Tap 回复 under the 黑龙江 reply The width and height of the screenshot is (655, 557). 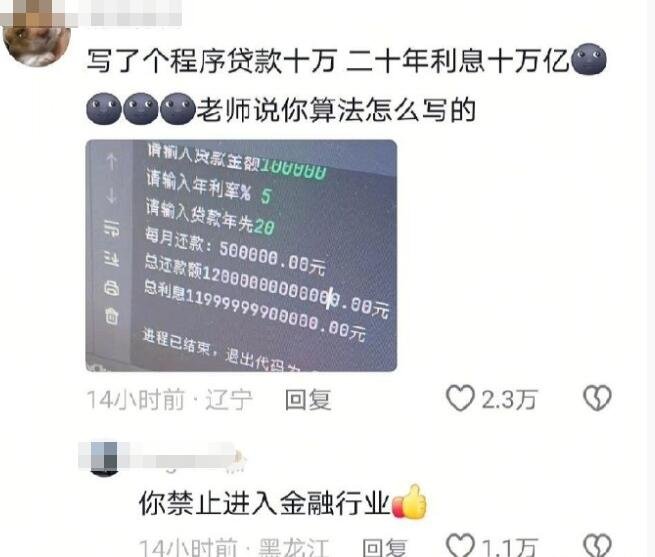384,547
